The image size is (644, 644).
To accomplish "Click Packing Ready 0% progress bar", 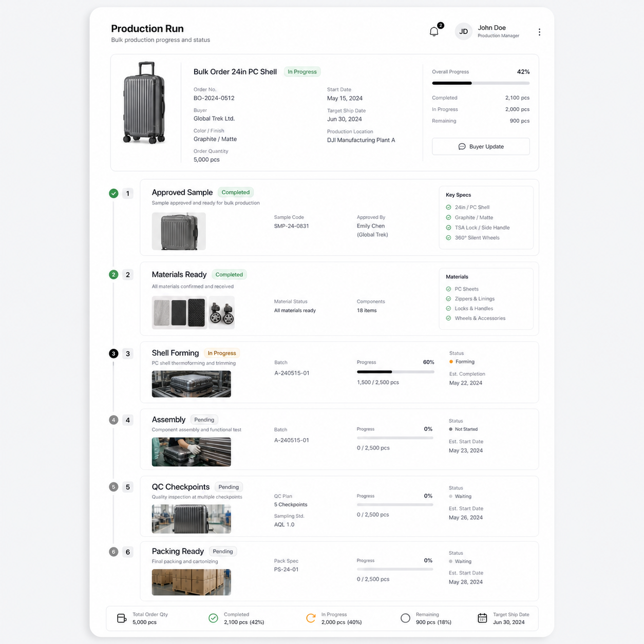I will [x=395, y=569].
